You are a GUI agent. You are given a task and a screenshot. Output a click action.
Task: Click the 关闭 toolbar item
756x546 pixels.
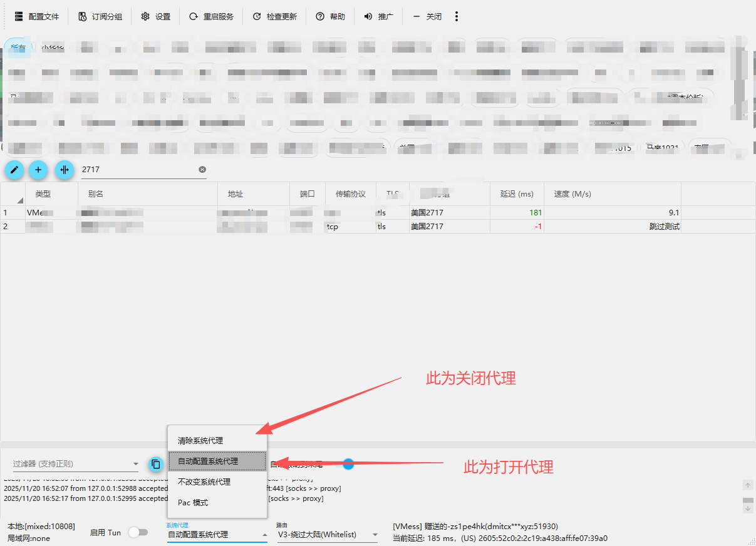pyautogui.click(x=427, y=17)
